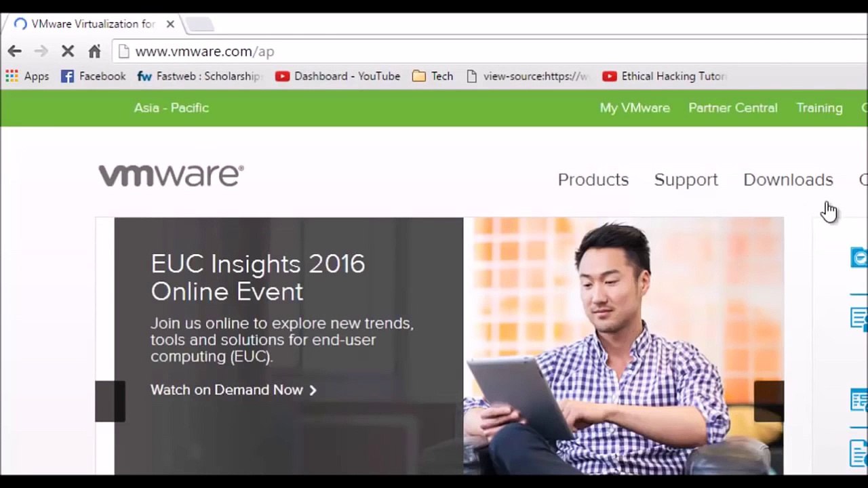Viewport: 868px width, 488px height.
Task: Open Dashboard - YouTube bookmark
Action: pyautogui.click(x=338, y=77)
